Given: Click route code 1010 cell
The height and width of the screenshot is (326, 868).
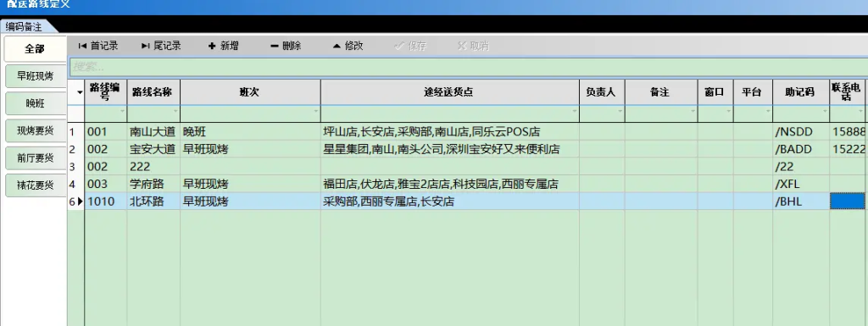Looking at the screenshot, I should click(x=106, y=202).
